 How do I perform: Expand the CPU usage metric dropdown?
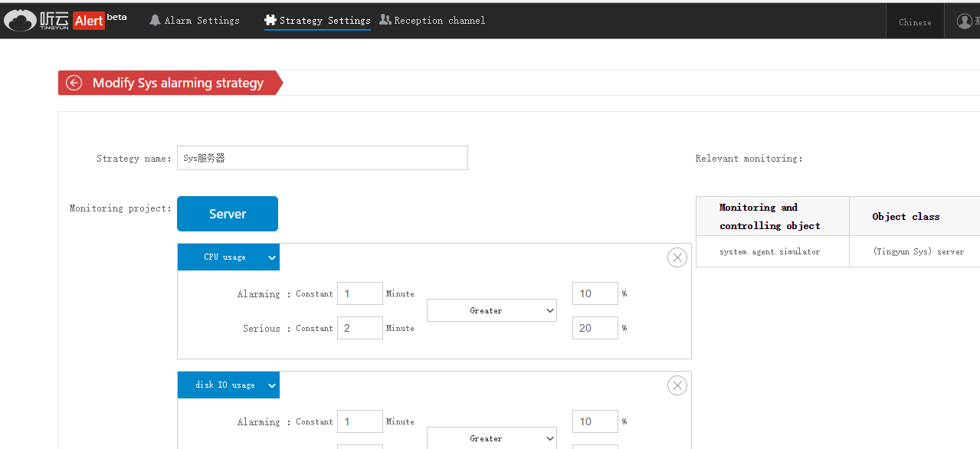[228, 257]
